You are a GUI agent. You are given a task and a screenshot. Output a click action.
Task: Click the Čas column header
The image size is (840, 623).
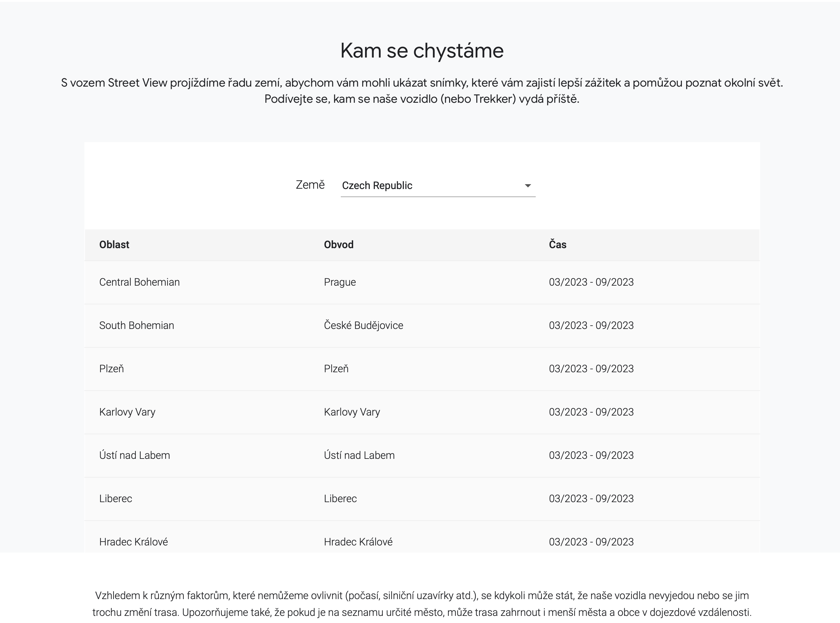(557, 245)
